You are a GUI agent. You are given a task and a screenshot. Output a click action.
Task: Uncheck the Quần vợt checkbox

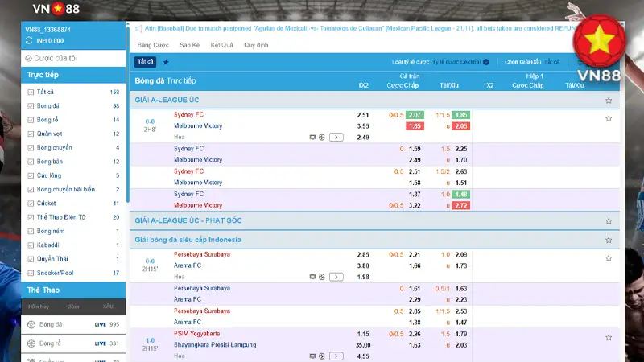pos(31,134)
